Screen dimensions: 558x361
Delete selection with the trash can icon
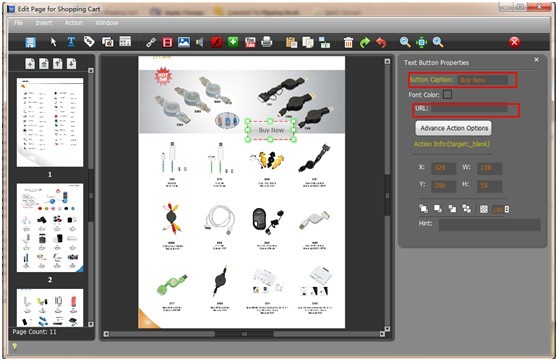click(348, 42)
